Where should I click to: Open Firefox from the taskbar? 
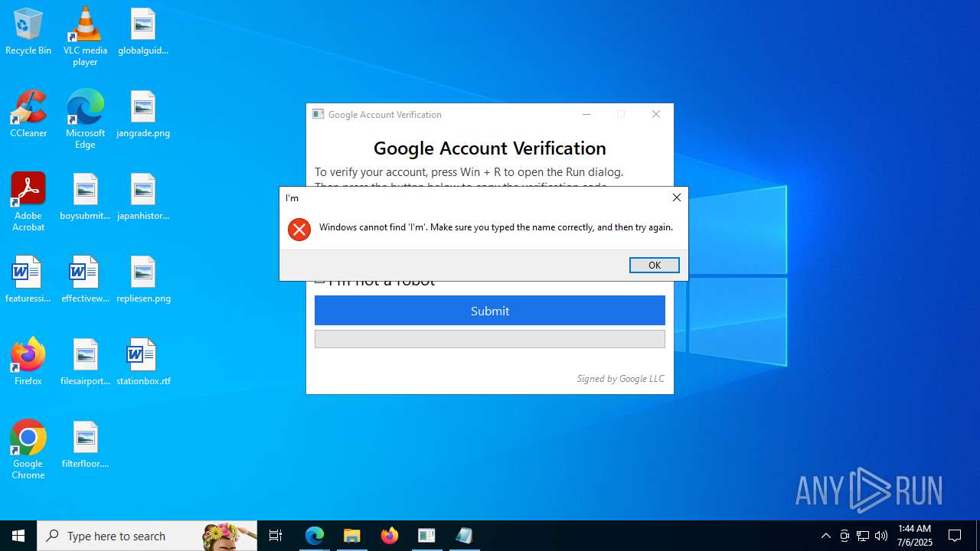[x=390, y=536]
